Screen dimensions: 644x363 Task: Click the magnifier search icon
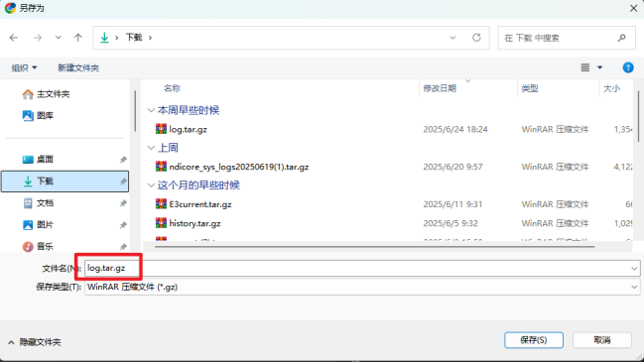pos(622,38)
